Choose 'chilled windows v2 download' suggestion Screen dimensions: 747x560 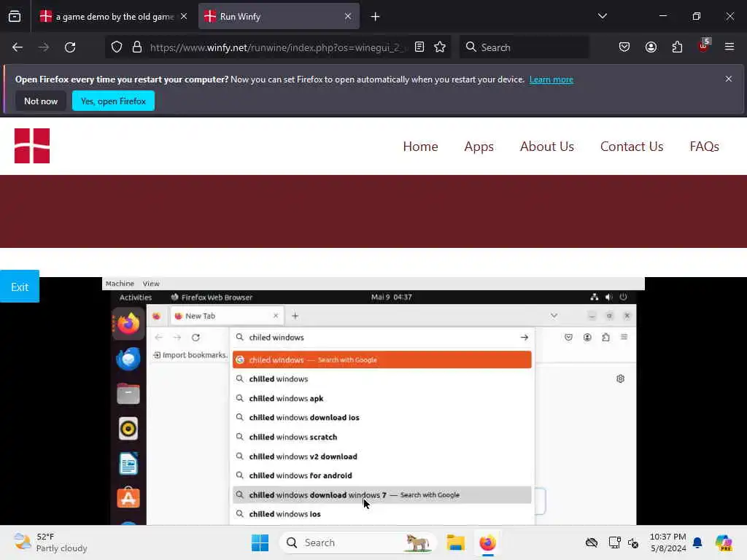point(382,456)
